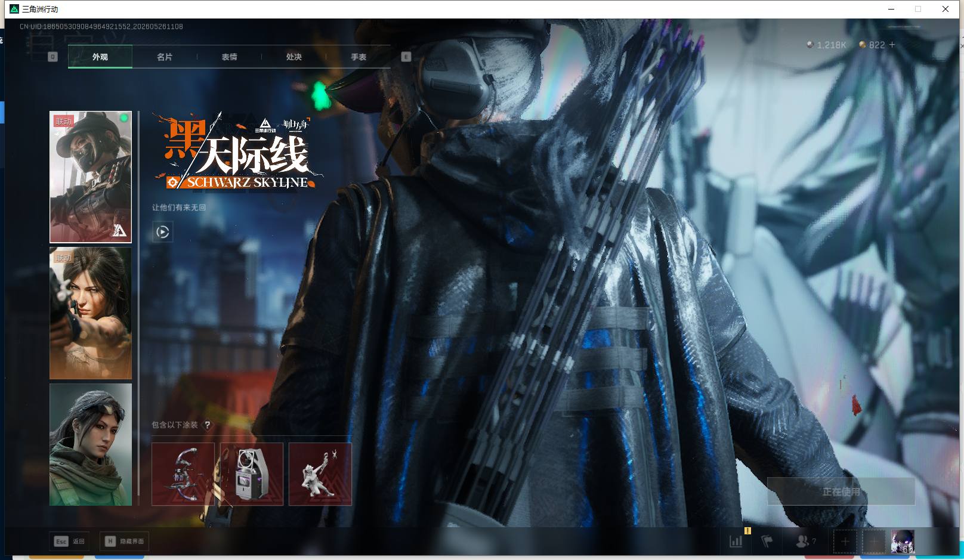Screen dimensions: 964x560
Task: Open the friends list icon showing 7
Action: tap(806, 542)
